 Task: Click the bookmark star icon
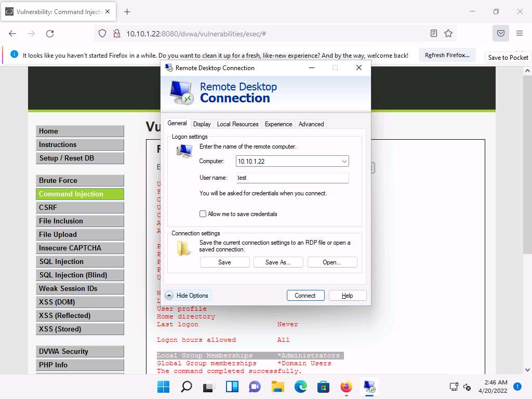pos(448,34)
